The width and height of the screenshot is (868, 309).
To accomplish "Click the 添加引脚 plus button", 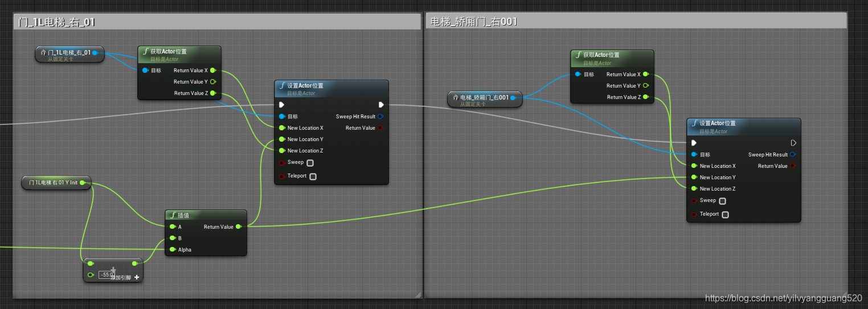I will [x=137, y=278].
